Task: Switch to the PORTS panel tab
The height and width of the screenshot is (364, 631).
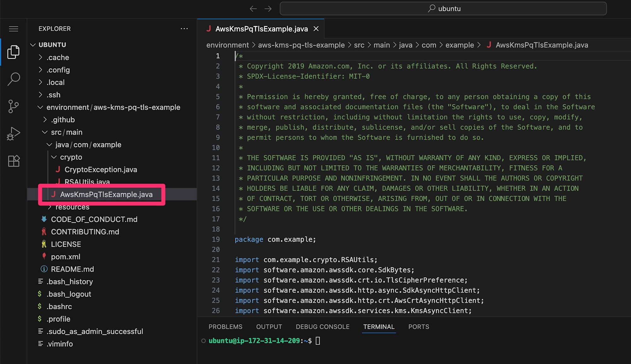Action: [x=419, y=327]
